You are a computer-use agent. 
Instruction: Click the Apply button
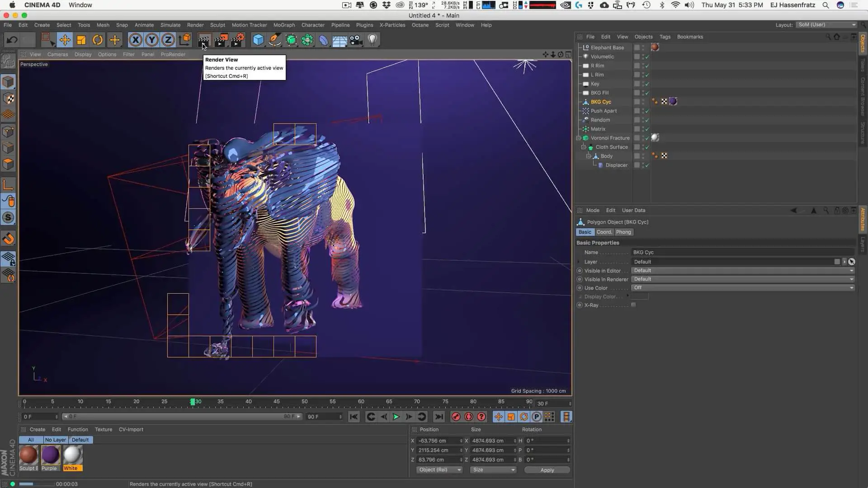click(547, 470)
